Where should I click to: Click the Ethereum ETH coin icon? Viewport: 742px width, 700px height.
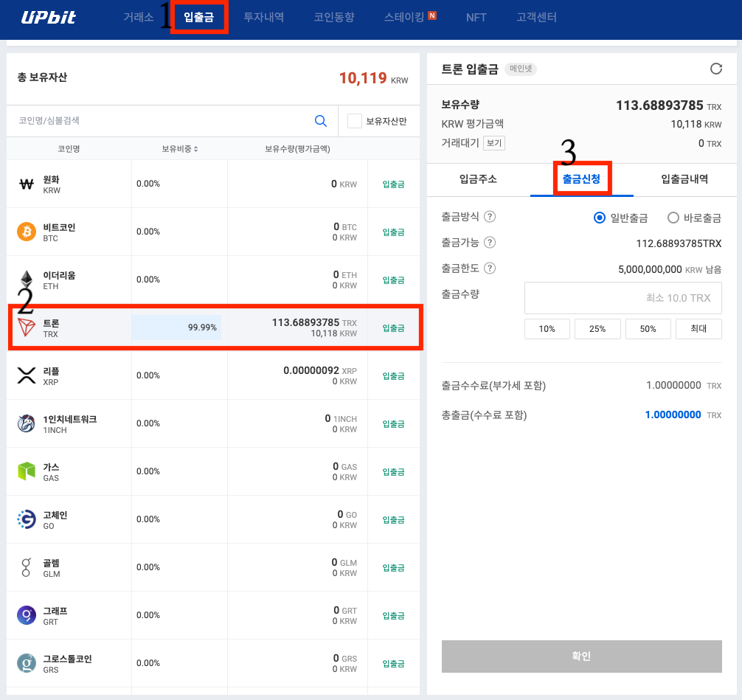(27, 280)
